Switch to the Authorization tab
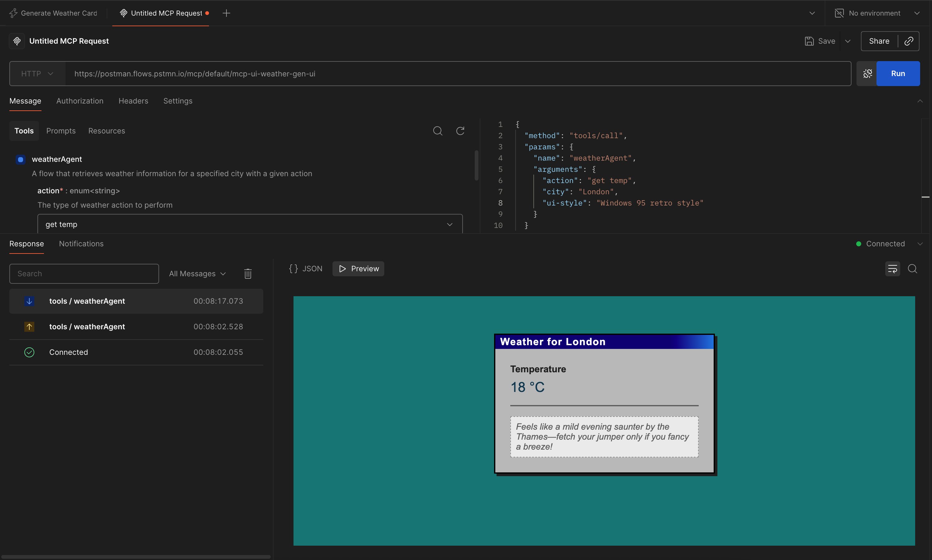 tap(80, 101)
